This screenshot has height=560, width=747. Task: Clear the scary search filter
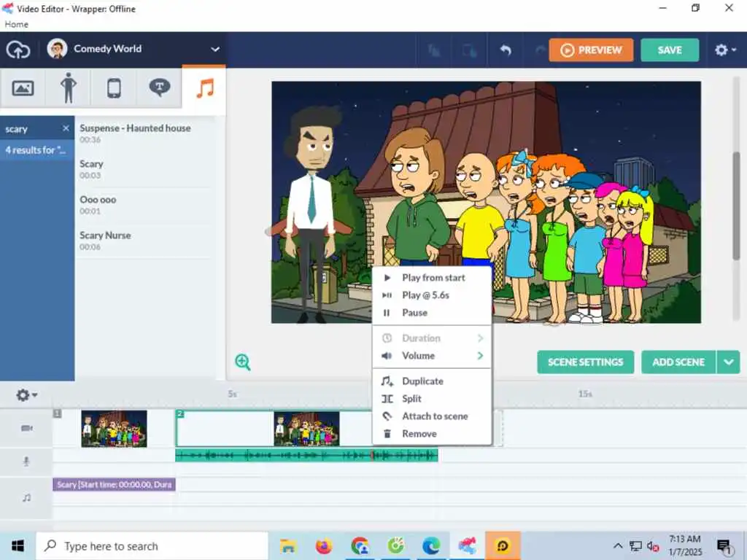coord(66,128)
